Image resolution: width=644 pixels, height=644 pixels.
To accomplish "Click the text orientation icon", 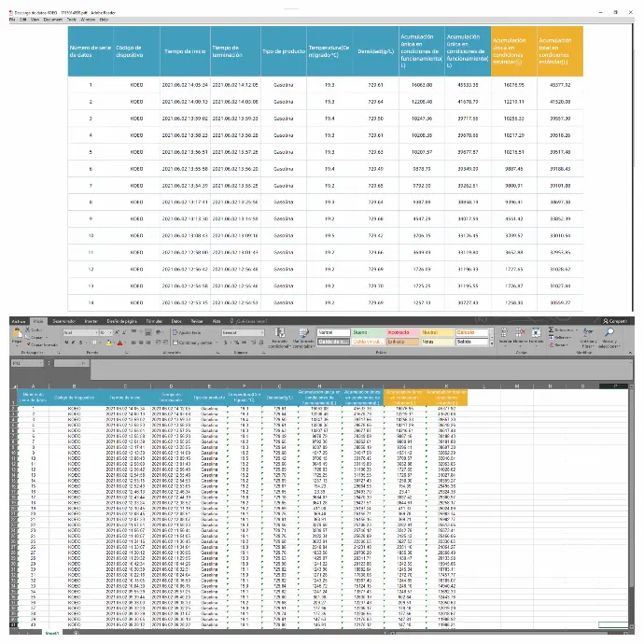I will point(160,332).
